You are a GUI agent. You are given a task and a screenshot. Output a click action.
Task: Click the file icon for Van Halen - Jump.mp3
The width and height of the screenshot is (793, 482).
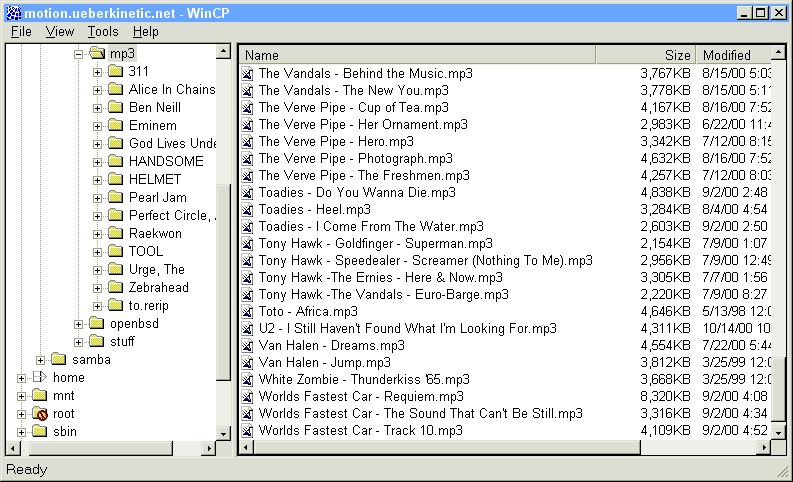point(248,362)
